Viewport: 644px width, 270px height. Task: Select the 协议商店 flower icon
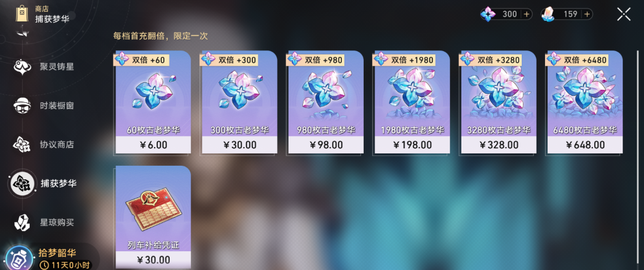[x=22, y=144]
